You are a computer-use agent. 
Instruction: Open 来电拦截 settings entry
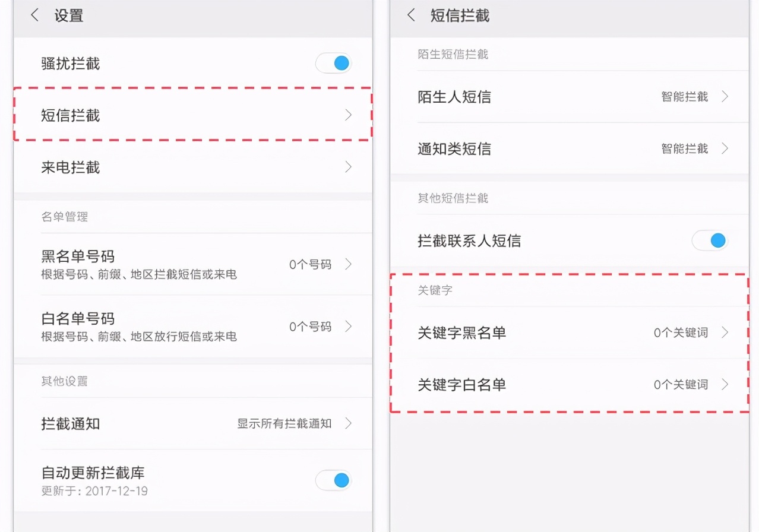[193, 167]
